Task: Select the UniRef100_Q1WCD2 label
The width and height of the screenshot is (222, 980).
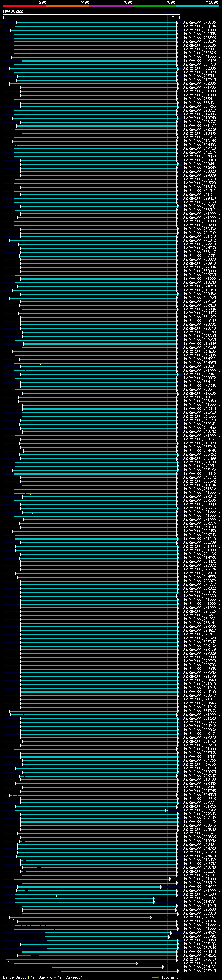Action: tap(199, 902)
